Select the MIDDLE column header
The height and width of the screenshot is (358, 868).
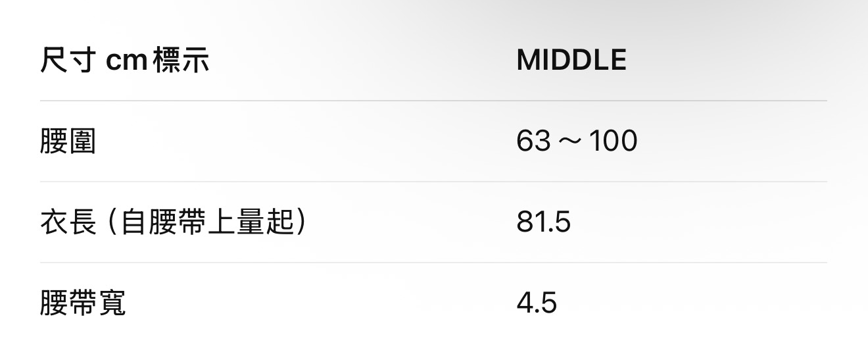pyautogui.click(x=571, y=61)
